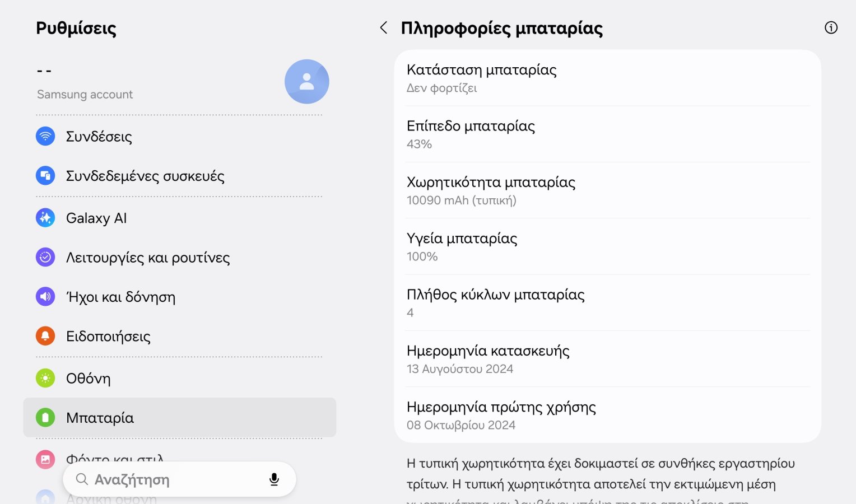Click the Galaxy AI sparkle icon
This screenshot has width=856, height=504.
45,218
